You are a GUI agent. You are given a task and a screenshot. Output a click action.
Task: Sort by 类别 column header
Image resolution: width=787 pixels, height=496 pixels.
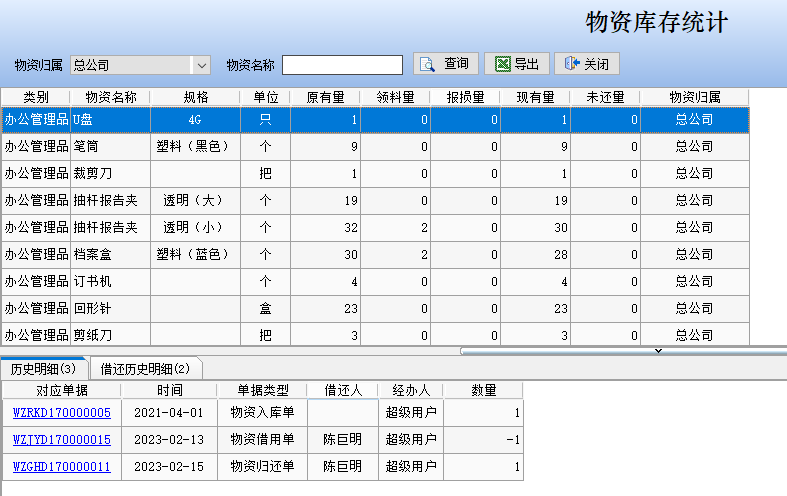35,97
